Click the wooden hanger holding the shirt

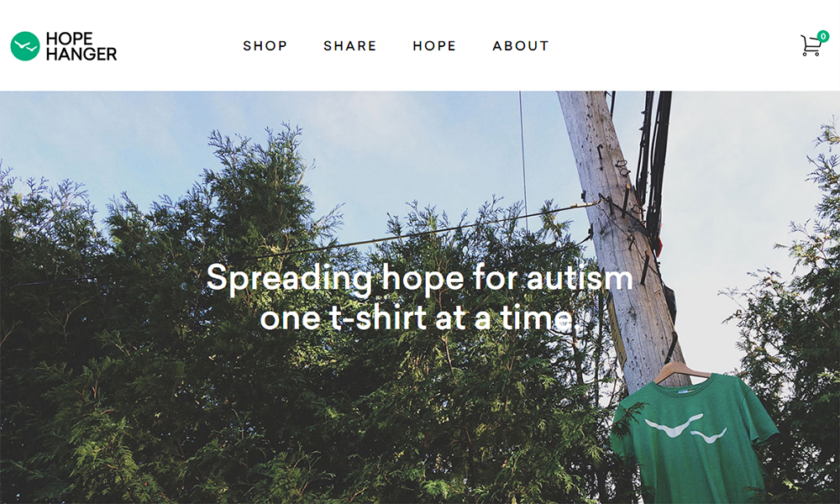680,371
